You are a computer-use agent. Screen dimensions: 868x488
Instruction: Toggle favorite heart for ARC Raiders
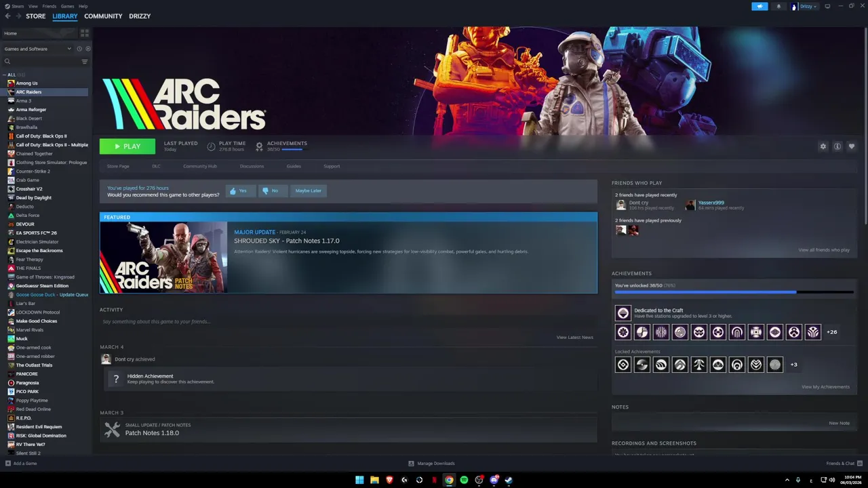pyautogui.click(x=852, y=146)
